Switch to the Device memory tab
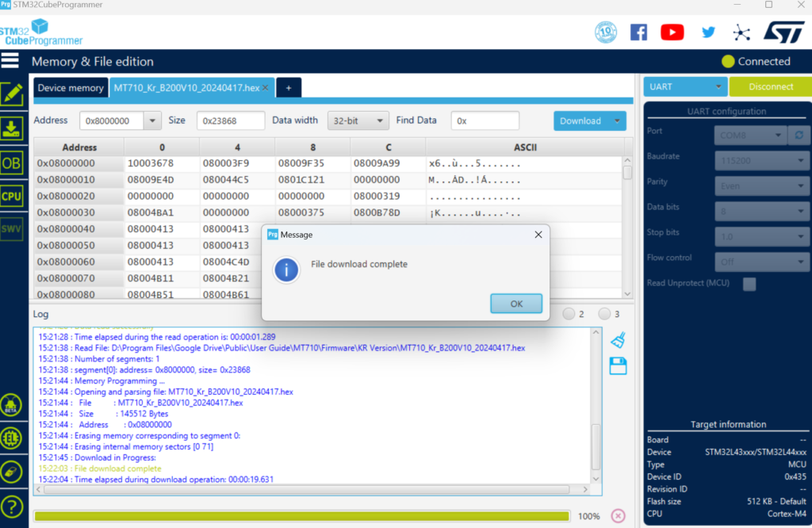Viewport: 812px width, 528px height. [x=71, y=87]
